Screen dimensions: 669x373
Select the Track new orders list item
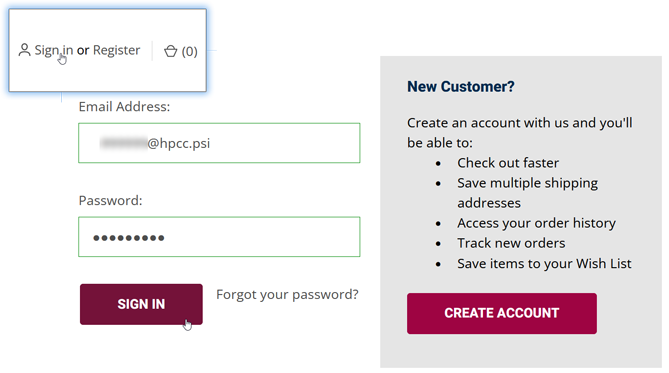(511, 243)
